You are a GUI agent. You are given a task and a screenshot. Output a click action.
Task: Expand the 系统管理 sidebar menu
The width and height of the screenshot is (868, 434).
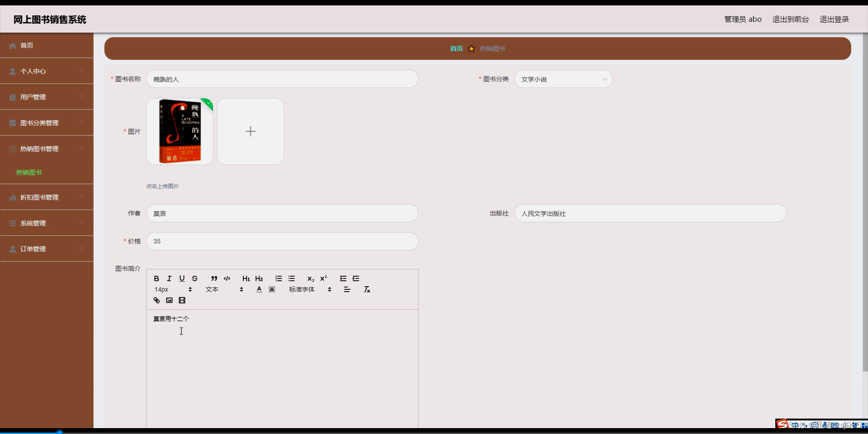click(47, 223)
